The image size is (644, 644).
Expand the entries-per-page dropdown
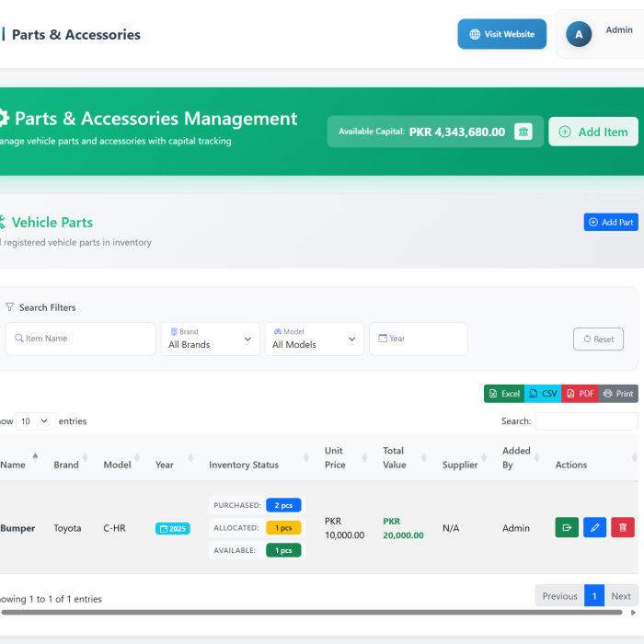pos(36,421)
